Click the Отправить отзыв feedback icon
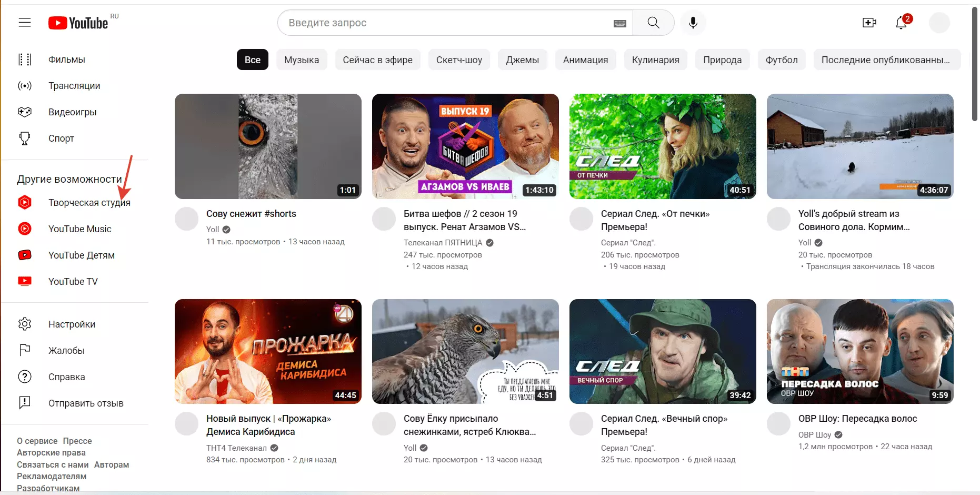980x495 pixels. [25, 403]
